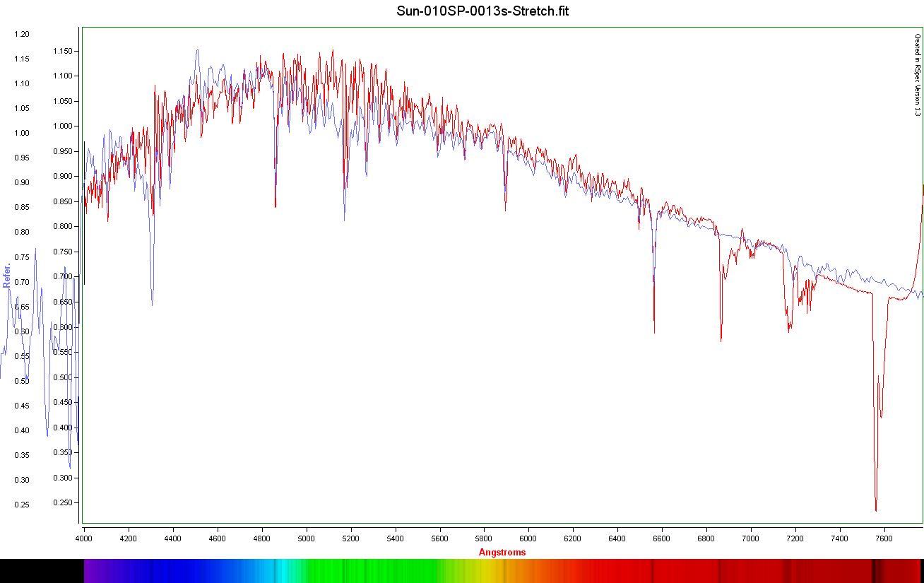Click the 0.500 inner intensity tick
This screenshot has width=924, height=583.
click(63, 377)
